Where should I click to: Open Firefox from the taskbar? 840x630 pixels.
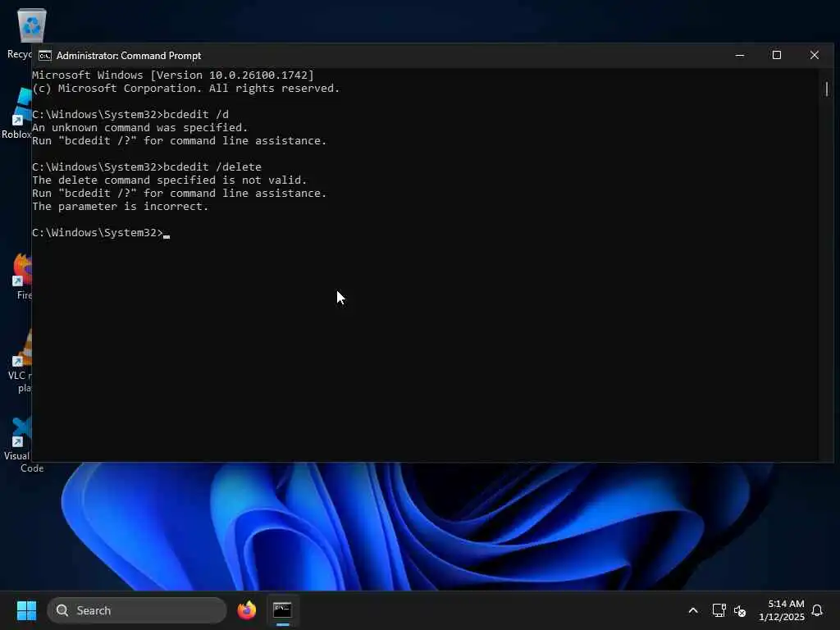246,610
